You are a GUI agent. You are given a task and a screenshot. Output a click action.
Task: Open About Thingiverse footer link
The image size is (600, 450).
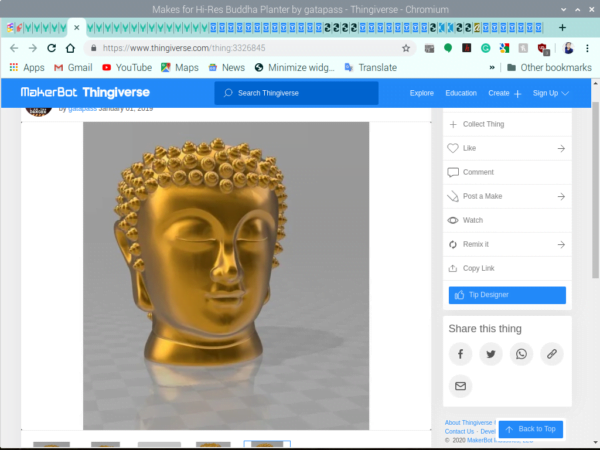pos(468,422)
